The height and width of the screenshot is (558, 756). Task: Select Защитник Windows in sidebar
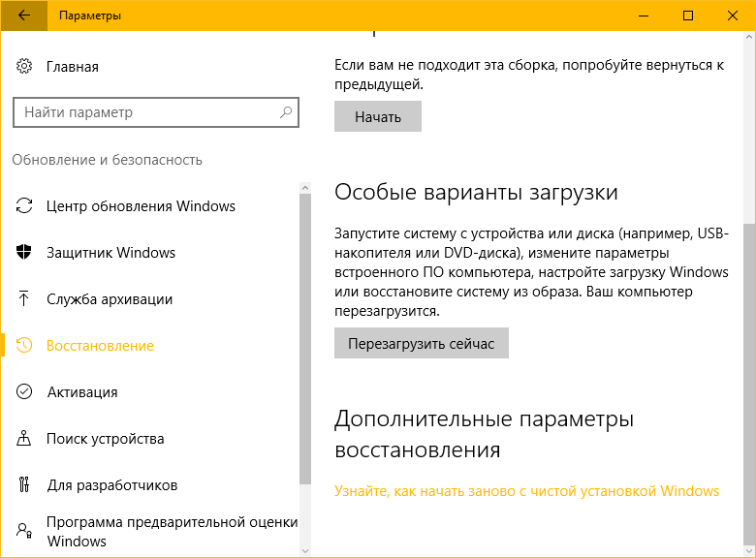pos(110,253)
